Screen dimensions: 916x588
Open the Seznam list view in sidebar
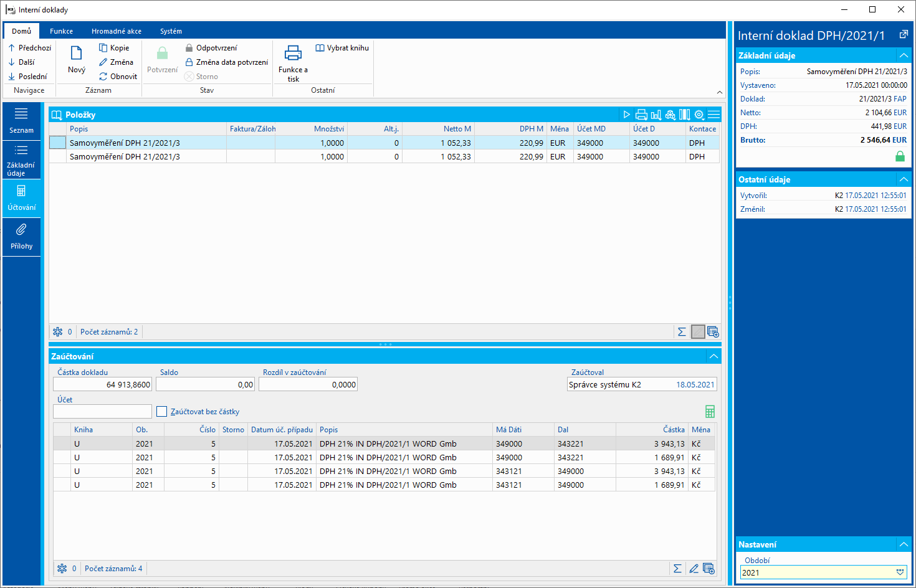coord(21,121)
